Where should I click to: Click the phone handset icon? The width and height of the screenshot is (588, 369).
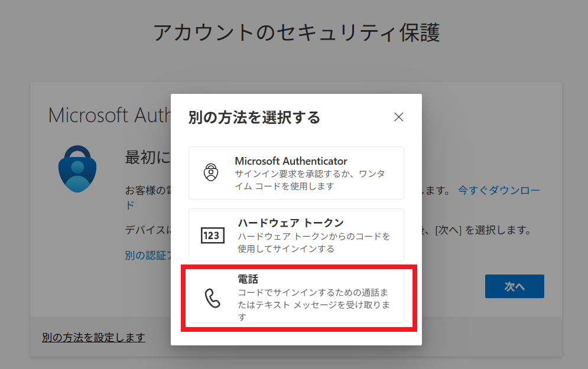212,298
